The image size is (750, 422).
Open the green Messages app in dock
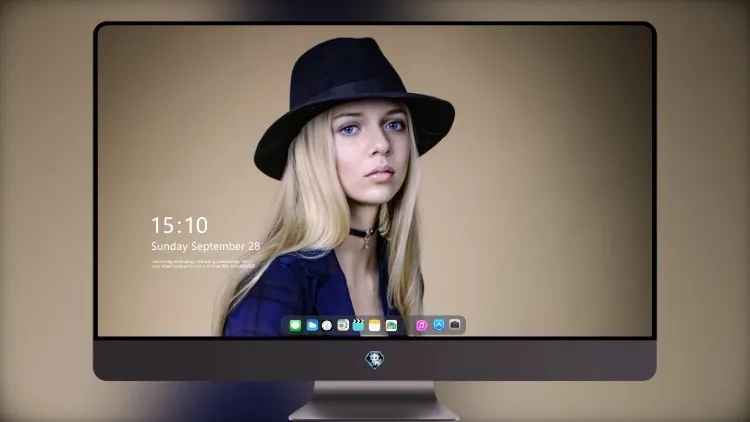point(295,326)
